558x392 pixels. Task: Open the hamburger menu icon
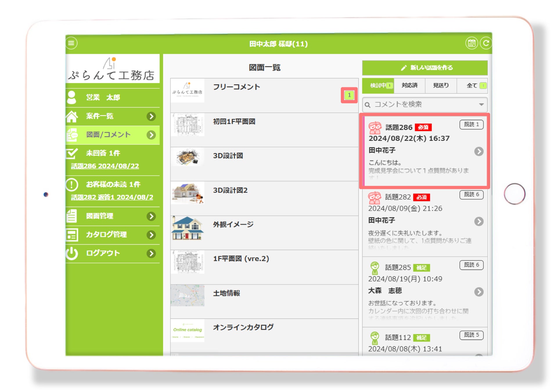[x=71, y=43]
